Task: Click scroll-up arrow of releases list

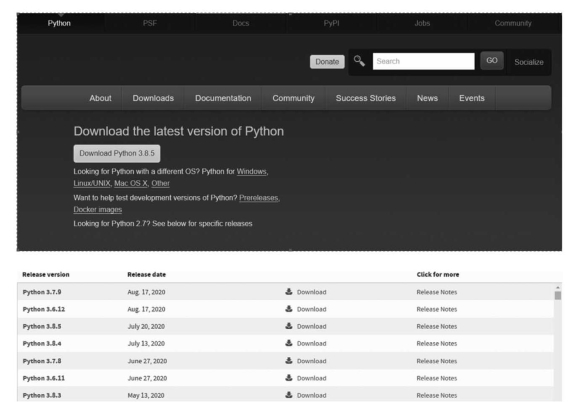Action: pos(558,287)
